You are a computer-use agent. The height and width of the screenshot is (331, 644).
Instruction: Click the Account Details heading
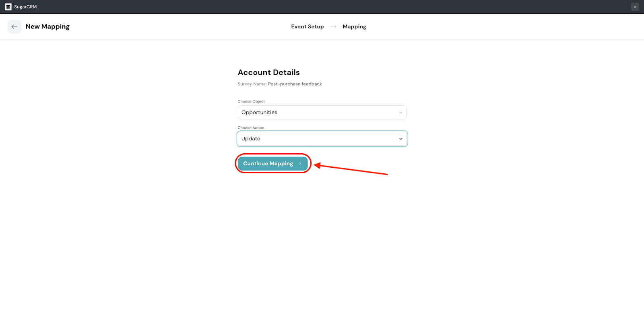click(x=268, y=72)
